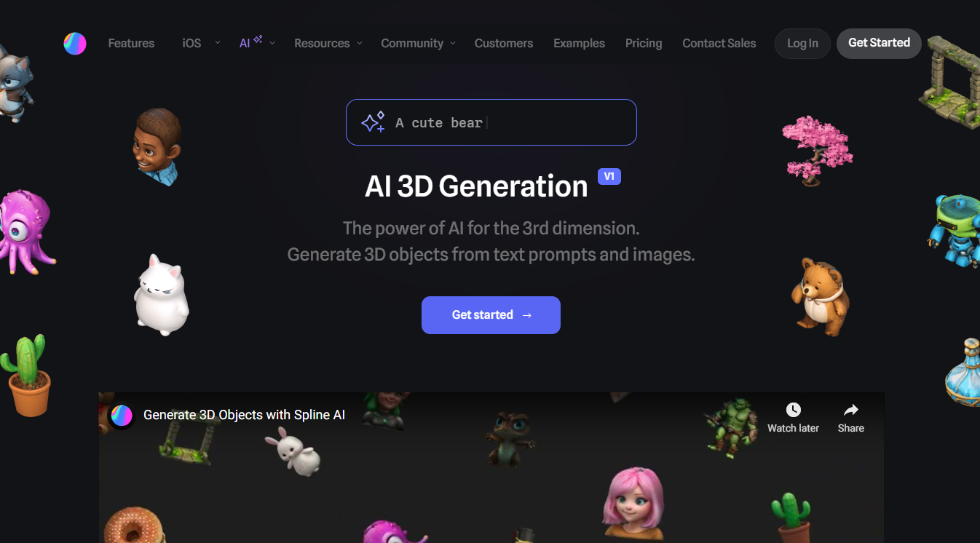The width and height of the screenshot is (980, 543).
Task: Click the pink octopus 3D model
Action: click(25, 231)
